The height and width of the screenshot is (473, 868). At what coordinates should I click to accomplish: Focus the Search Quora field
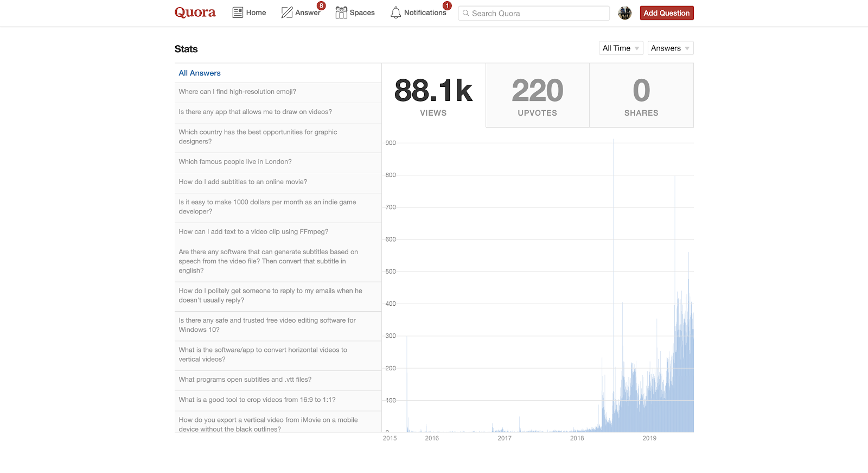point(534,13)
